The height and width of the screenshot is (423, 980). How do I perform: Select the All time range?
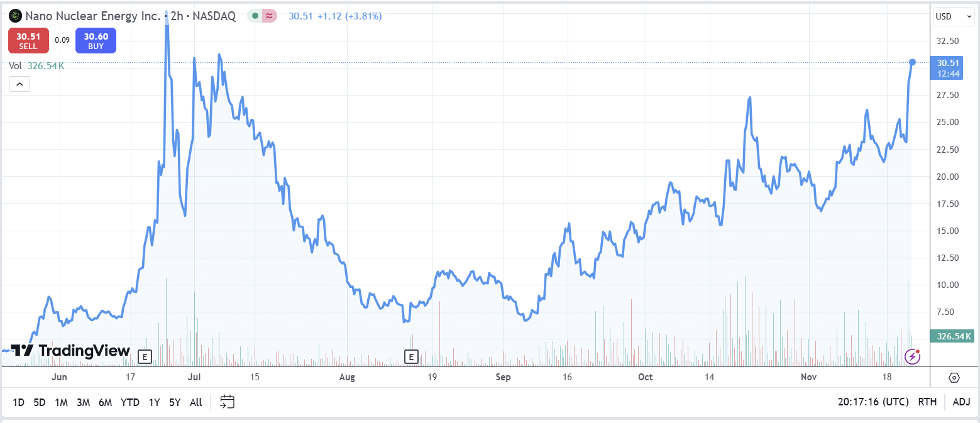tap(195, 402)
